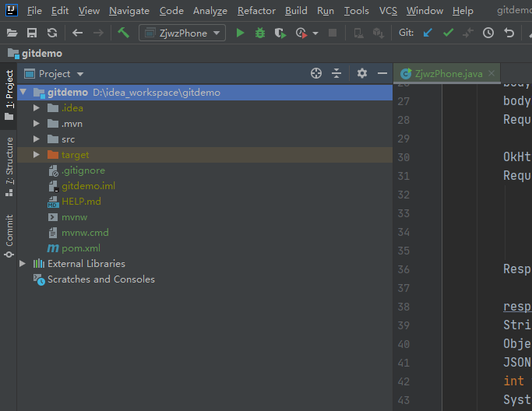The width and height of the screenshot is (532, 411).
Task: Open the profiler dropdown arrow
Action: 315,33
